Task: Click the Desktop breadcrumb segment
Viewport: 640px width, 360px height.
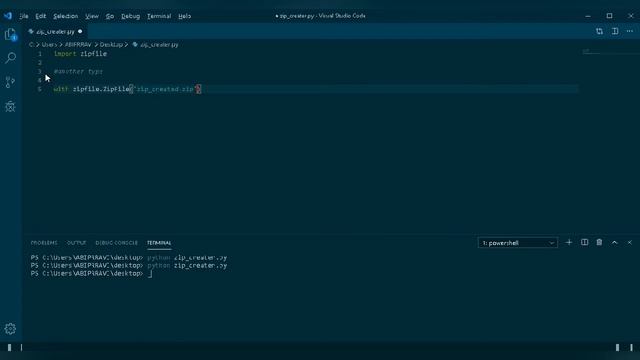Action: (x=111, y=44)
